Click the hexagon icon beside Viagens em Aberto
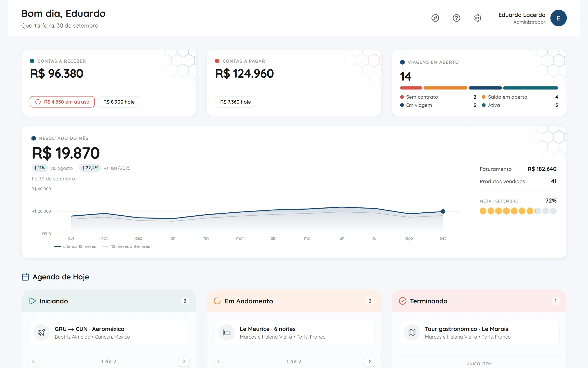The image size is (588, 368). point(402,62)
